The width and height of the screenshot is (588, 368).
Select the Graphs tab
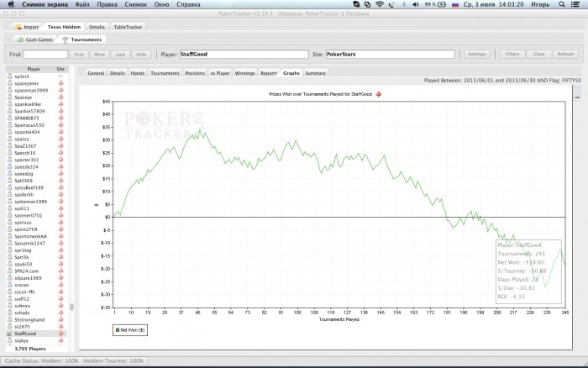pyautogui.click(x=291, y=73)
